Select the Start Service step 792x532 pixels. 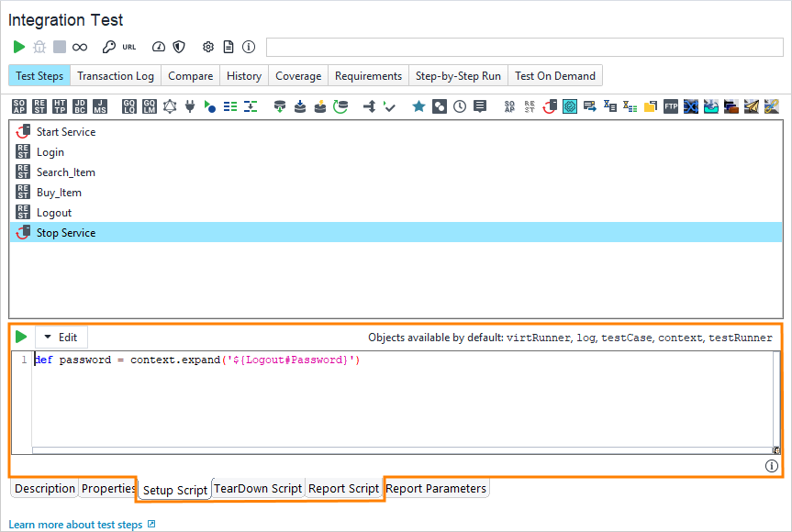tap(65, 132)
